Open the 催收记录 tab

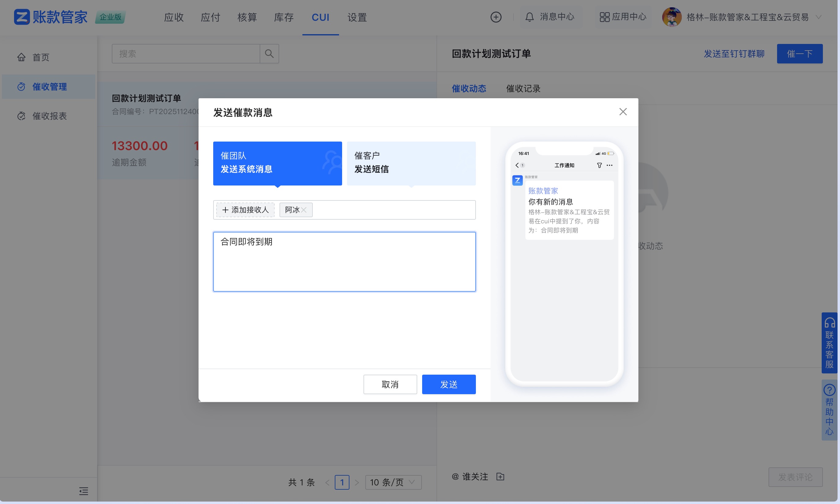coord(523,88)
